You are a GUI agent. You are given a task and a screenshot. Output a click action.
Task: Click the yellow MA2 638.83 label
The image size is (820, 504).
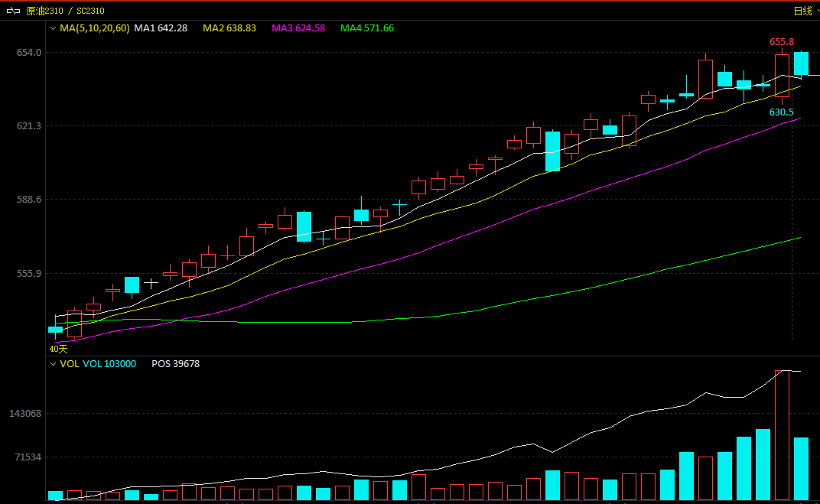229,28
